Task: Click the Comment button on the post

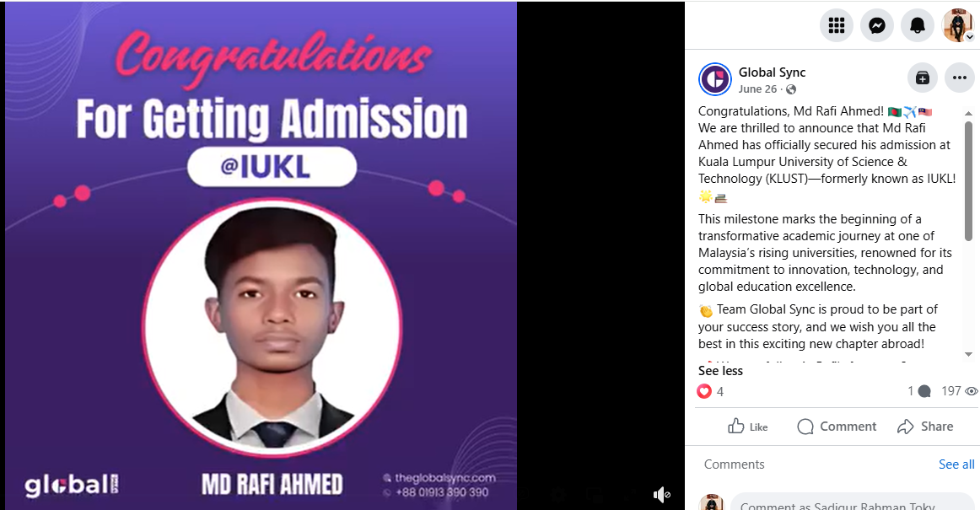Action: [x=837, y=427]
